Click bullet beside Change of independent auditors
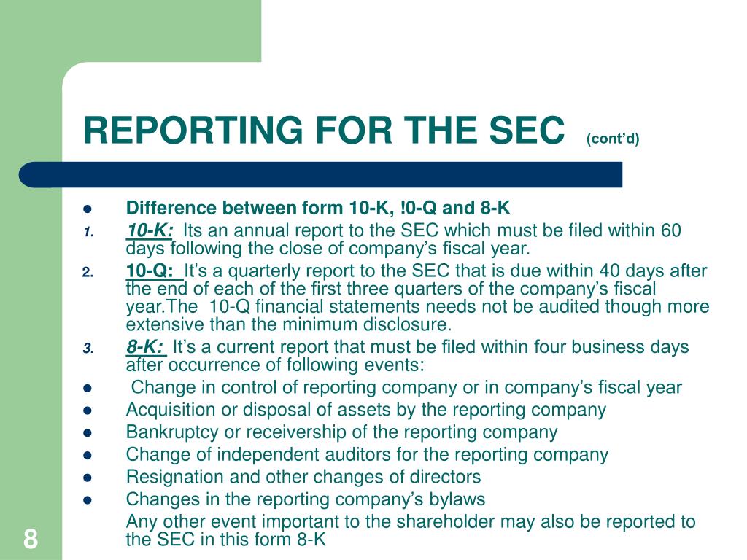The image size is (747, 560). pyautogui.click(x=88, y=455)
